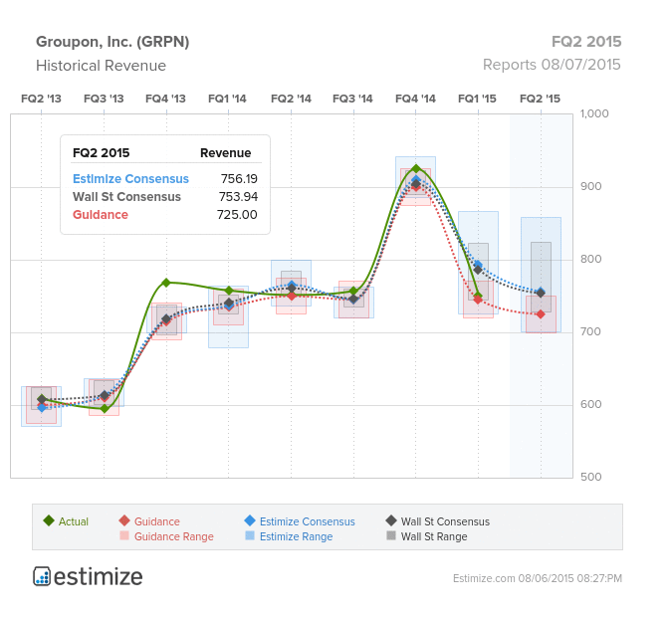Screen dimensions: 672x617
Task: Click the 725.00 Guidance value
Action: 237,215
